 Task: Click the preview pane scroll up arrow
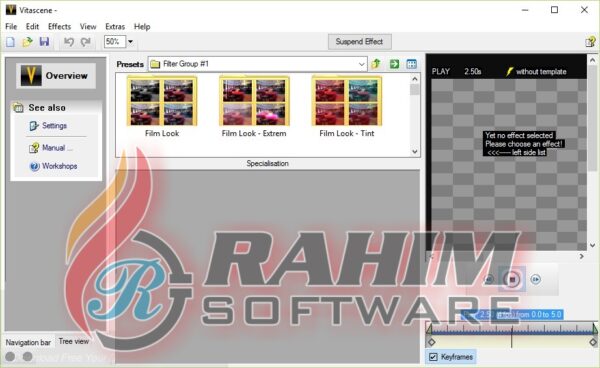pos(592,60)
